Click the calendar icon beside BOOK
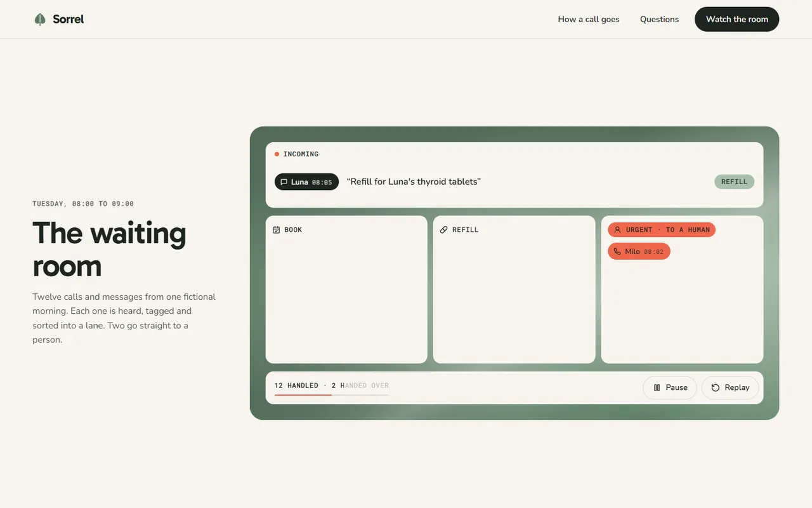This screenshot has width=812, height=508. (x=276, y=230)
